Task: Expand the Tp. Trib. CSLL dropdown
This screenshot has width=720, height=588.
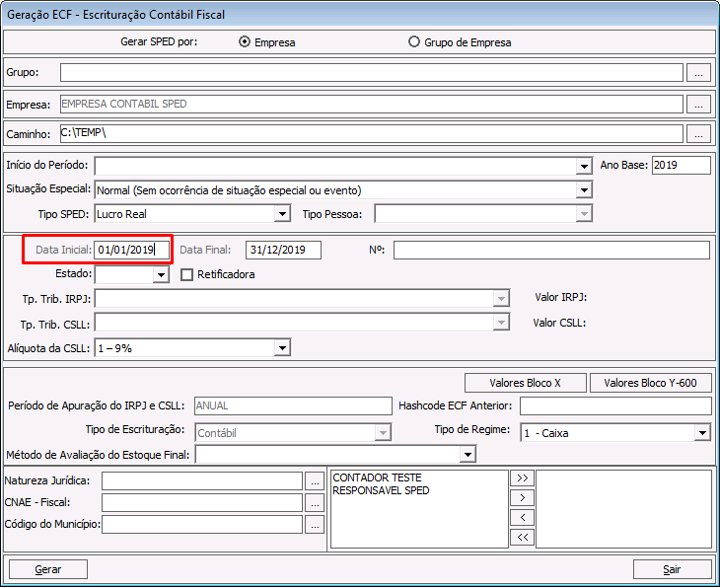Action: 501,323
